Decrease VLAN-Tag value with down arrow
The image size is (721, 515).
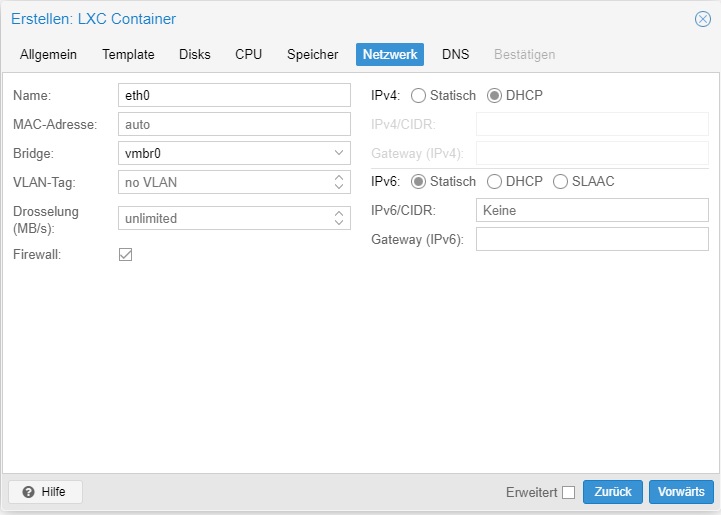(338, 186)
